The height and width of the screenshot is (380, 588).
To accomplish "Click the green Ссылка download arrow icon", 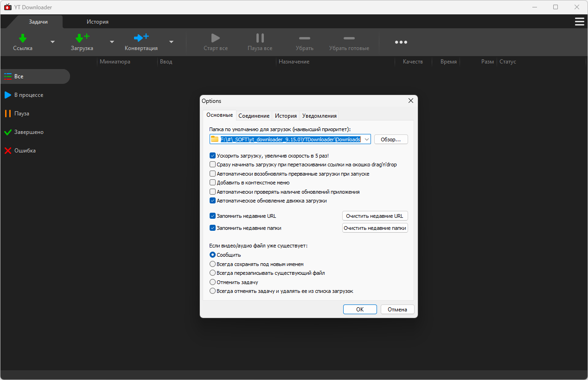I will tap(23, 38).
